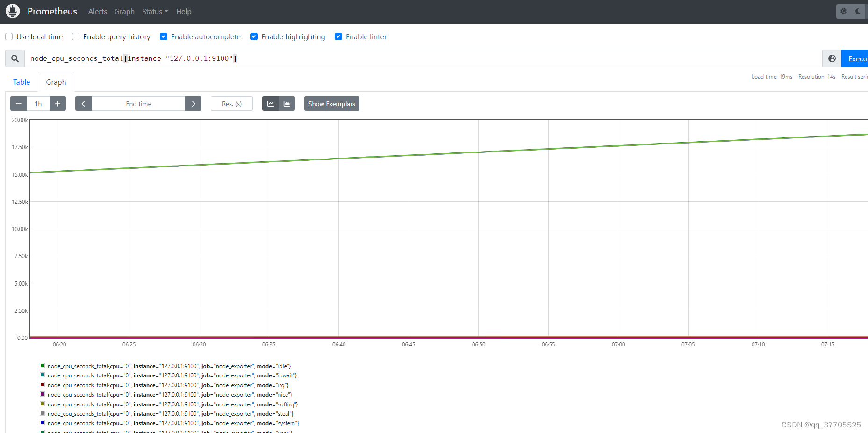This screenshot has width=868, height=433.
Task: Select stacked area chart mode
Action: tap(287, 104)
